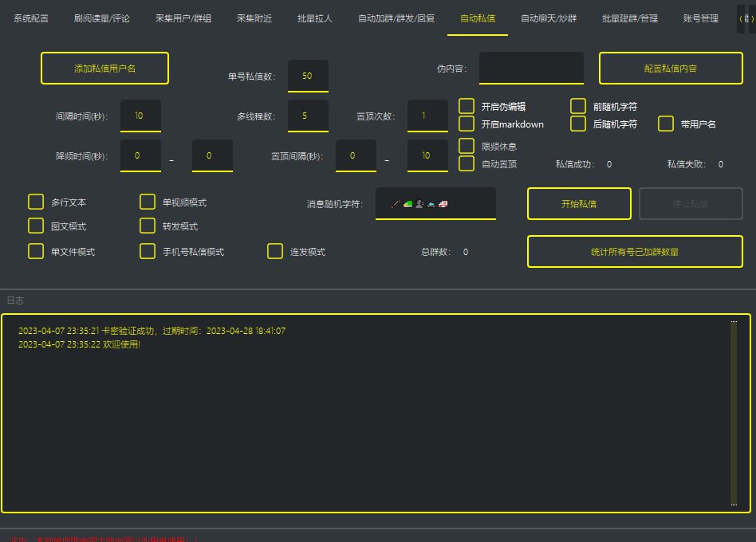This screenshot has width=756, height=542.
Task: Open the 账号管理 tab
Action: click(701, 18)
